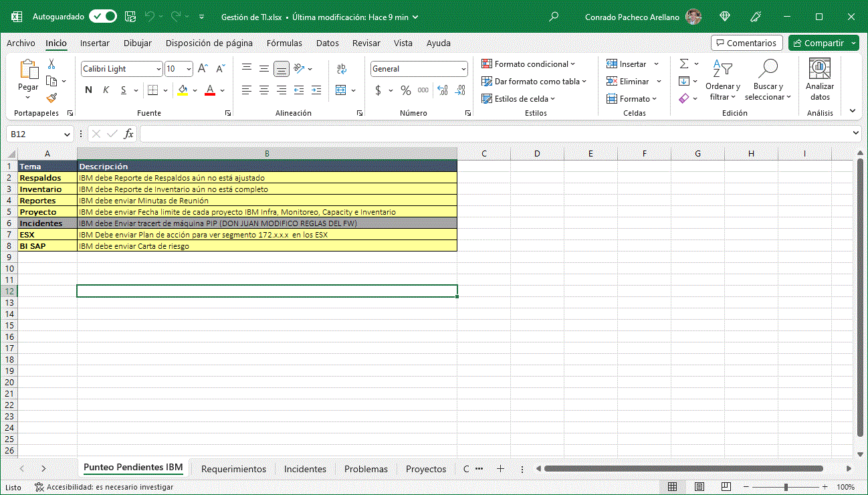
Task: Switch to Page Break Preview in status bar
Action: coord(726,487)
